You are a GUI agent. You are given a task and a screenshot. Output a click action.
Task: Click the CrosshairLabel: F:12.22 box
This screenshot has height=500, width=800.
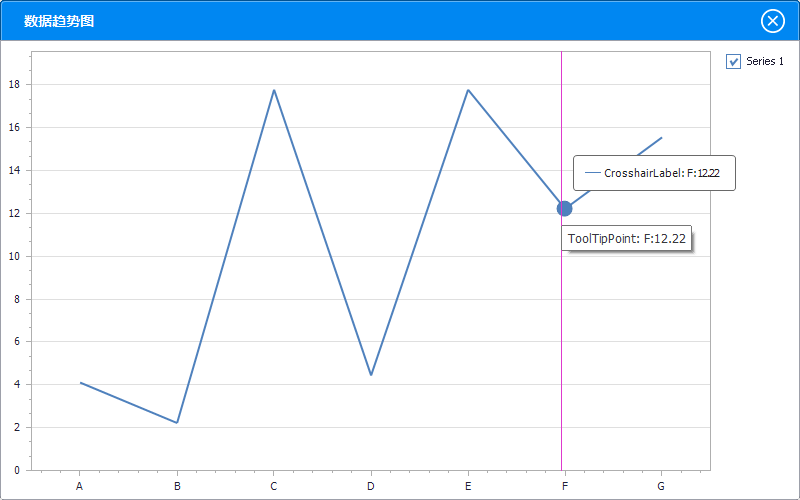654,173
